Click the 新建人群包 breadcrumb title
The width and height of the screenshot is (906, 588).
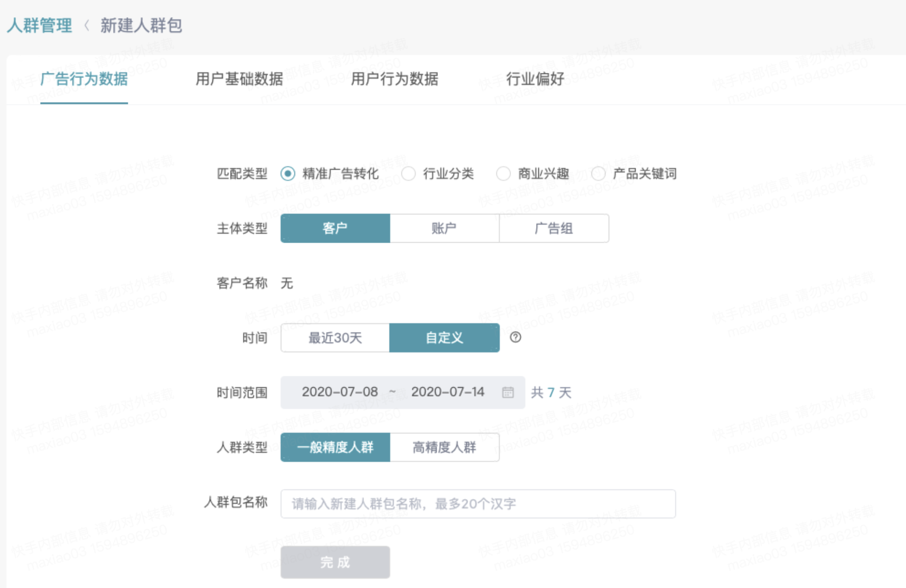141,26
